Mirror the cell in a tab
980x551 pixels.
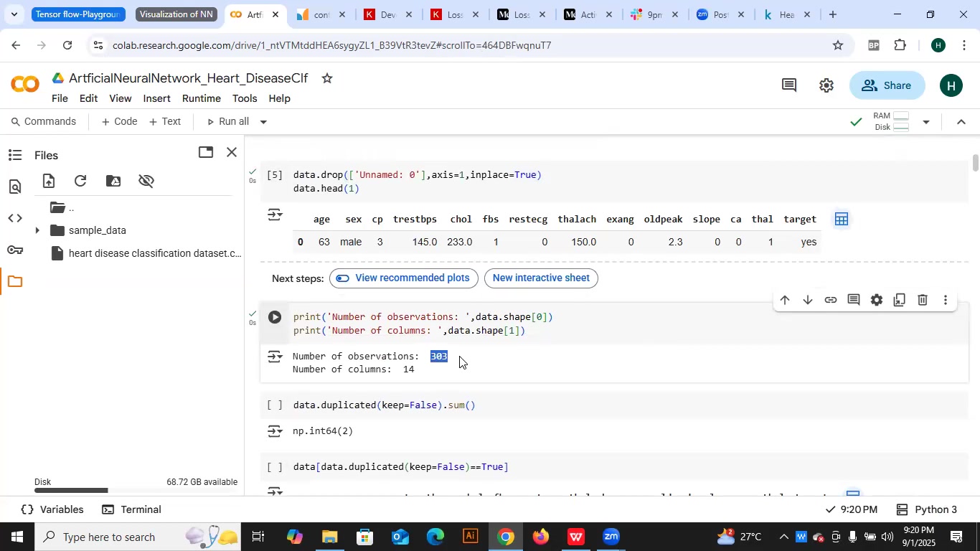pos(900,300)
